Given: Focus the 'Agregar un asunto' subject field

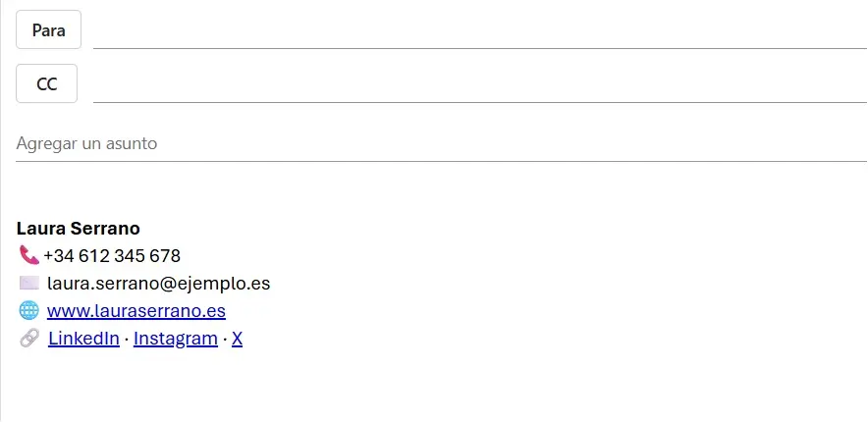Looking at the screenshot, I should point(440,143).
